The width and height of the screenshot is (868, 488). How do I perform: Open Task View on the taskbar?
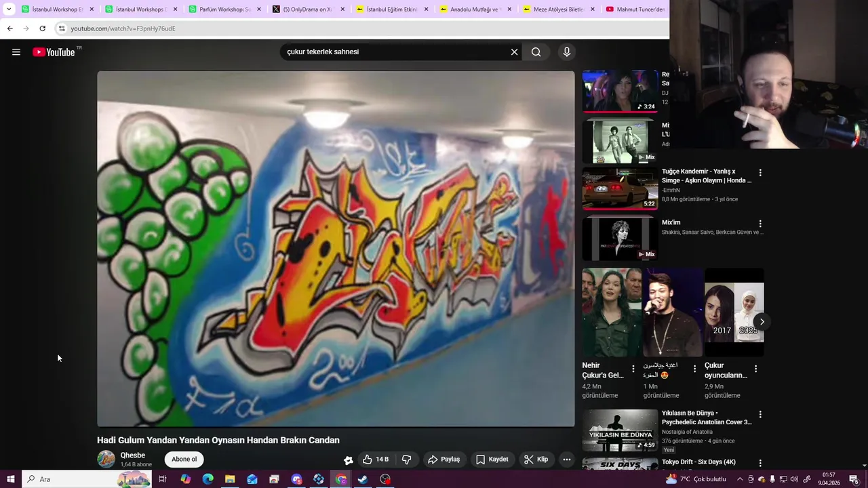click(163, 479)
